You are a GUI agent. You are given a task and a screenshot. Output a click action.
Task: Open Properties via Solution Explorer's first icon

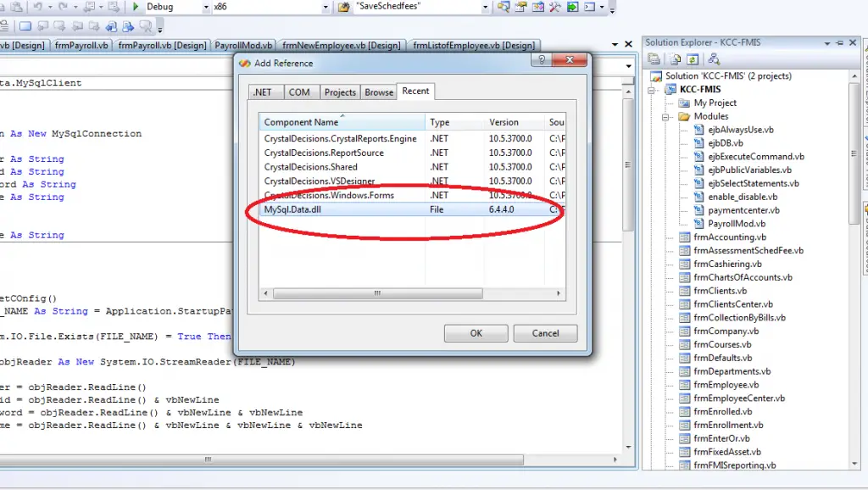pos(654,58)
